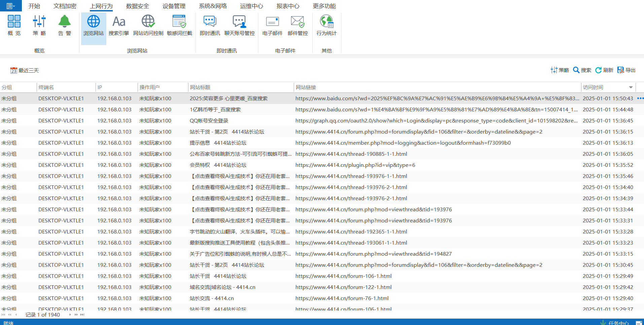Click the 告警 alarm bell icon
The image size is (644, 325).
64,25
